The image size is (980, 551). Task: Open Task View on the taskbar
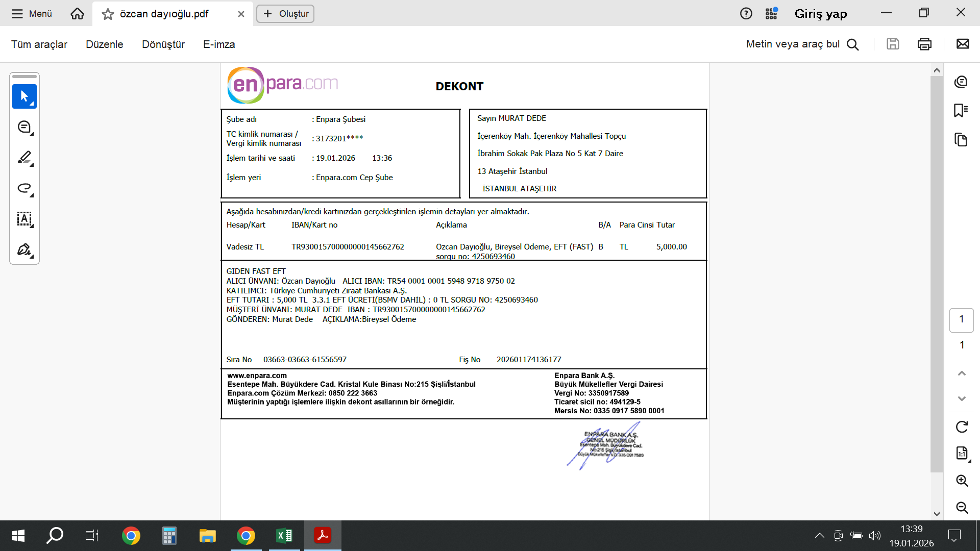pos(92,536)
